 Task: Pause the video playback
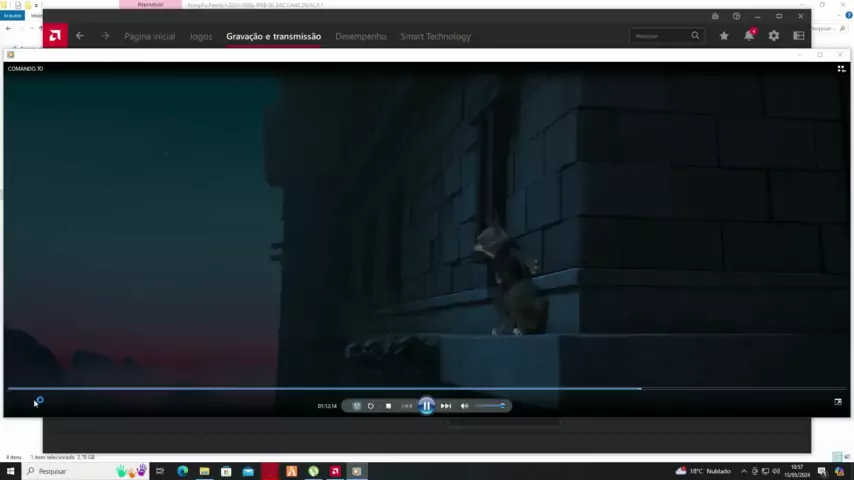point(426,405)
